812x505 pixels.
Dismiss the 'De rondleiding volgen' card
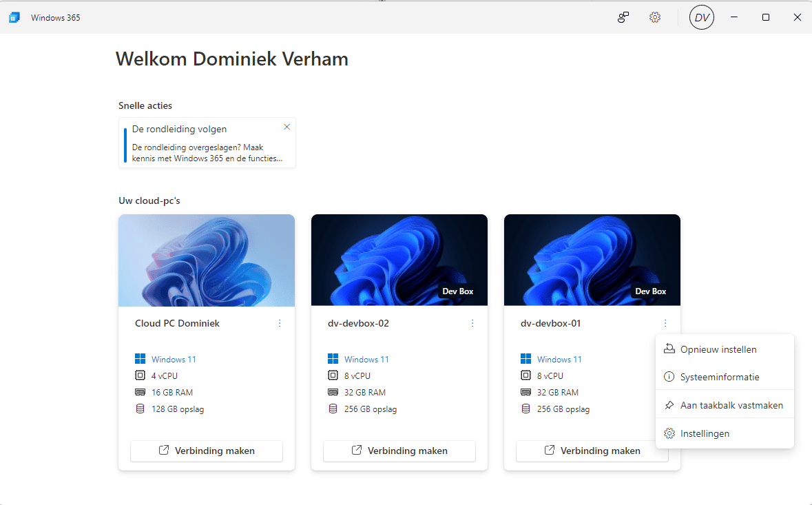[x=287, y=127]
